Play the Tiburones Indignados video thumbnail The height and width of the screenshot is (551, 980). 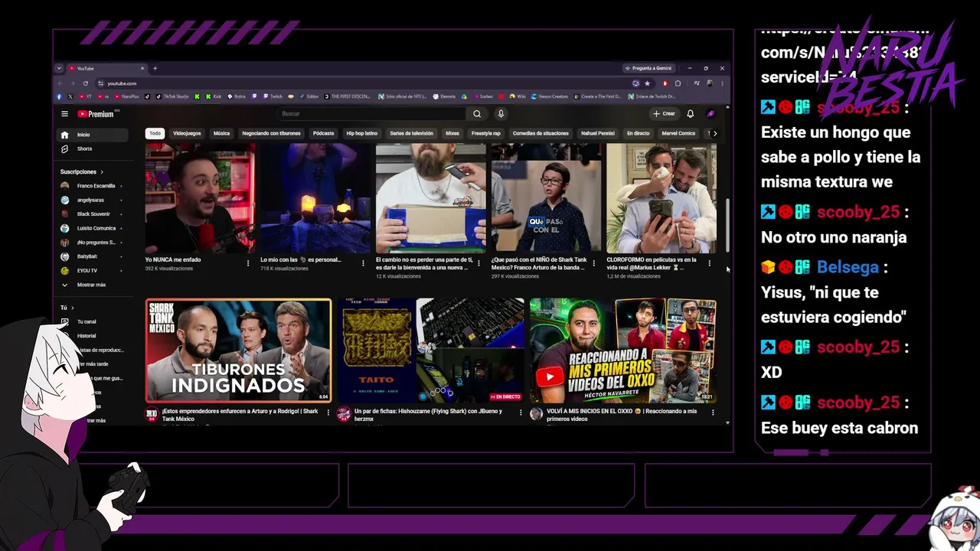click(238, 350)
